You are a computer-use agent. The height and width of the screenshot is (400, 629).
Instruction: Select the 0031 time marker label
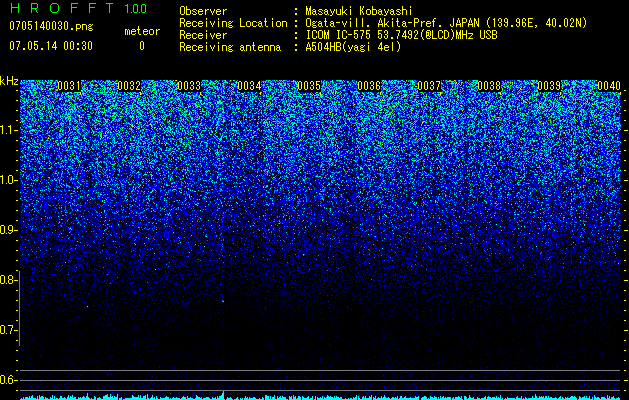(x=69, y=86)
